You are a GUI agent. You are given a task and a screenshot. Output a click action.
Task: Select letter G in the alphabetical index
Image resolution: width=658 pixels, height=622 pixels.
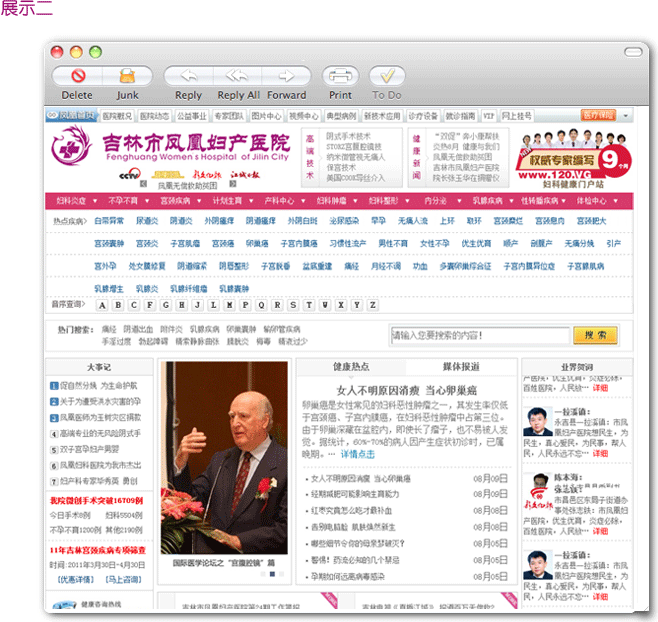(166, 305)
